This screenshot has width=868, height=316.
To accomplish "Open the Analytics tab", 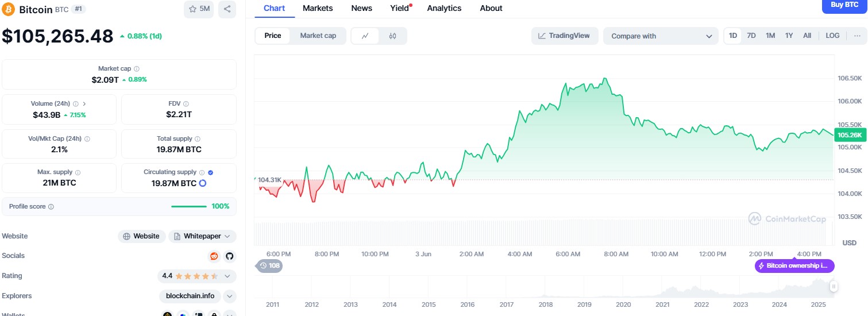I will 444,8.
